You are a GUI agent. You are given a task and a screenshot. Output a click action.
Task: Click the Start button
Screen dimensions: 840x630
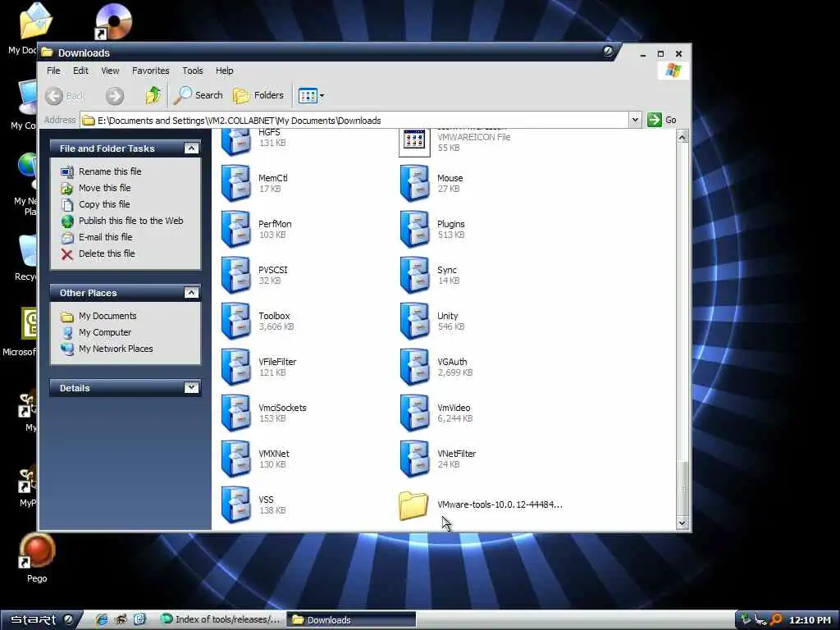[41, 620]
